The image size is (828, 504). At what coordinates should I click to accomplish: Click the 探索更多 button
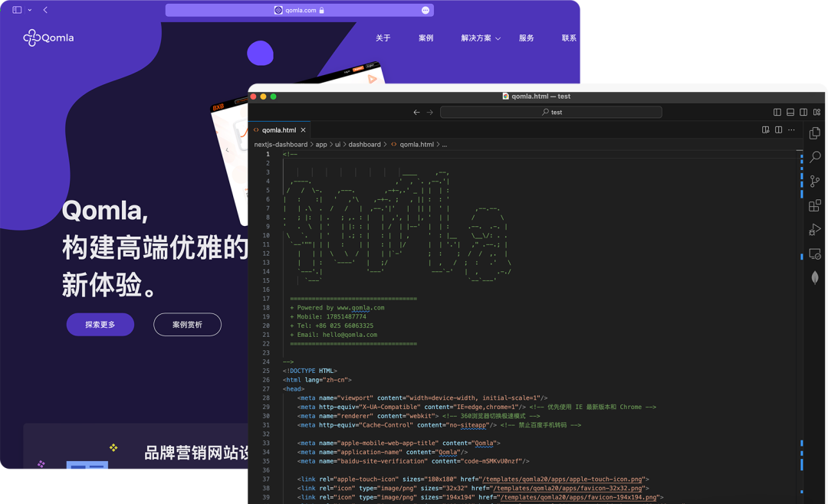click(100, 325)
